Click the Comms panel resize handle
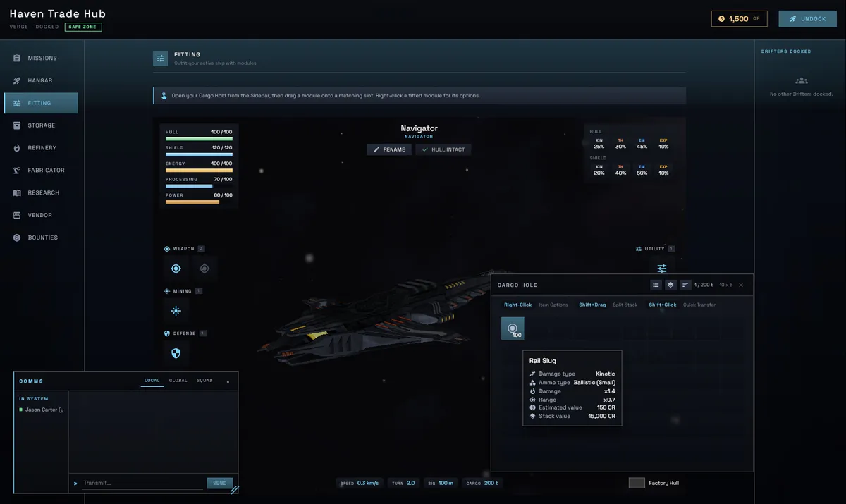 [234, 488]
